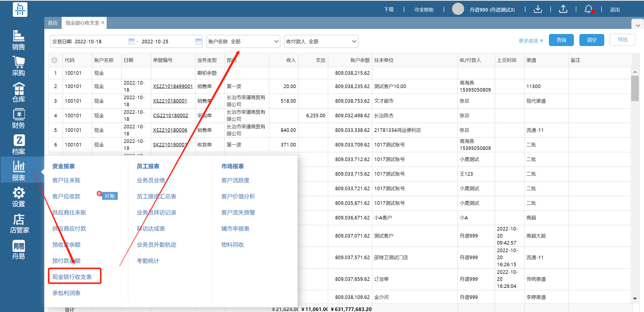Open the 报表 reports icon
The width and height of the screenshot is (644, 312).
[19, 171]
